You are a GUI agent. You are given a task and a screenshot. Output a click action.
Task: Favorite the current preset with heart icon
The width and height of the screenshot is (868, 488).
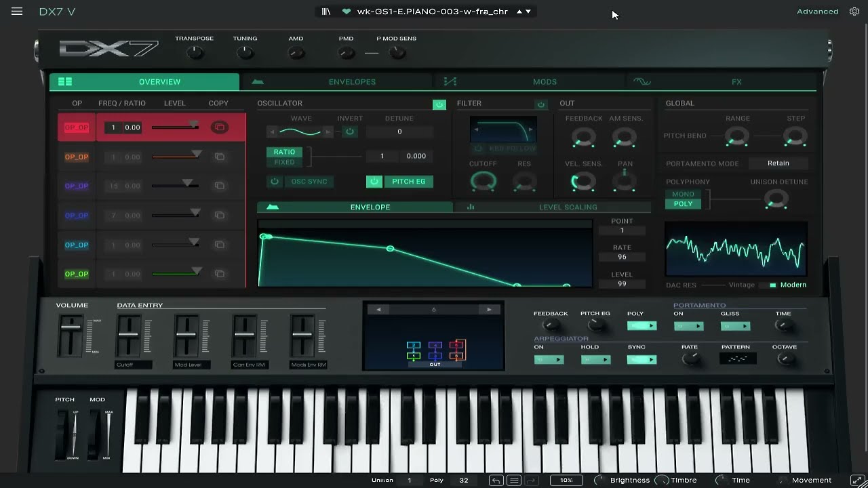tap(347, 12)
